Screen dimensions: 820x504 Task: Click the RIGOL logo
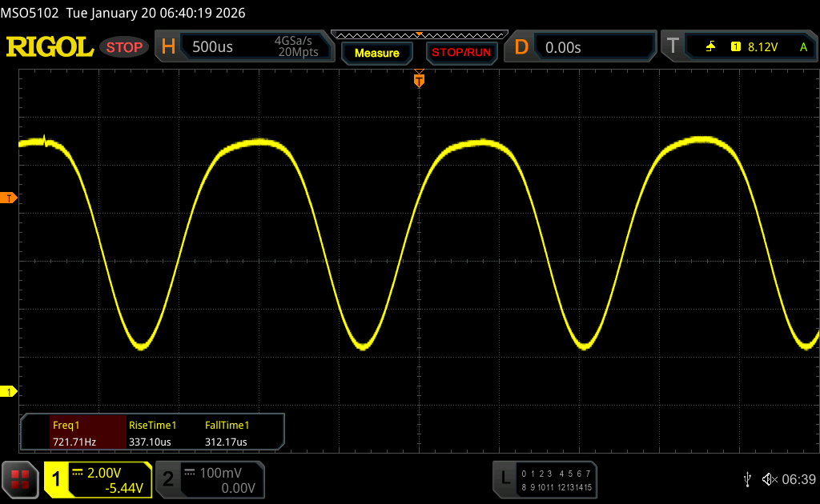click(50, 47)
